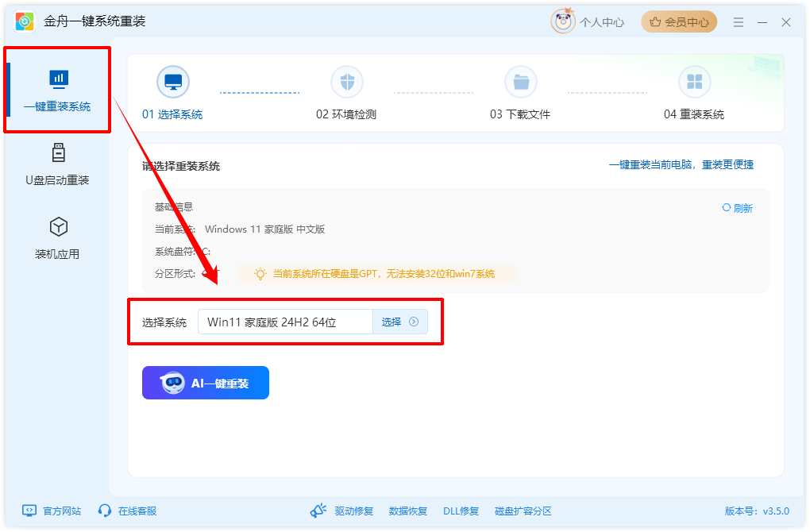This screenshot has width=810, height=532.
Task: Click the Win11 家庭版 24H2 64位 field
Action: (285, 322)
